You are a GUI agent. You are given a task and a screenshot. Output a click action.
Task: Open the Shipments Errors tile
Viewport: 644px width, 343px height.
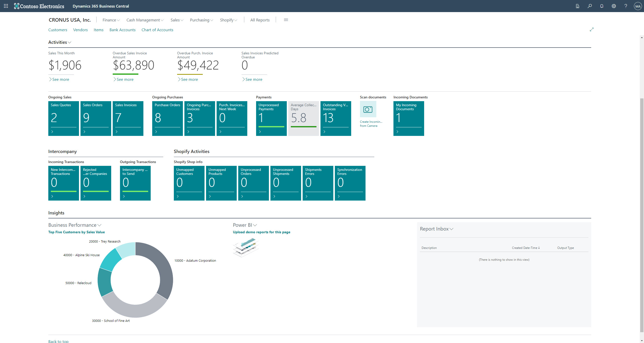[x=318, y=183]
